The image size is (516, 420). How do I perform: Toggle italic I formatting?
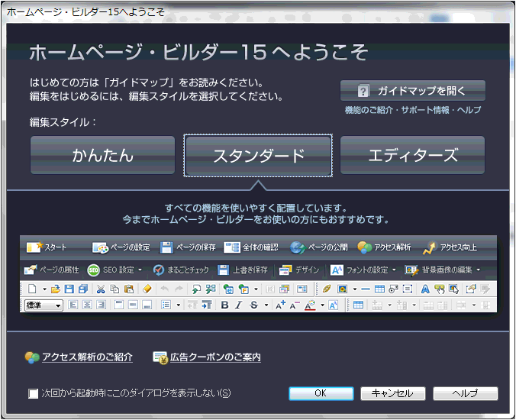(x=239, y=305)
